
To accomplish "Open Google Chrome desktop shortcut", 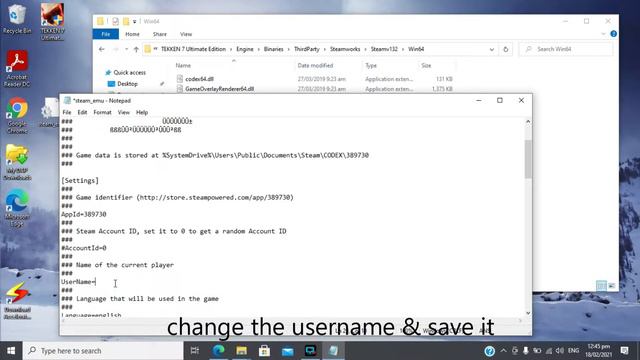I will (x=17, y=116).
